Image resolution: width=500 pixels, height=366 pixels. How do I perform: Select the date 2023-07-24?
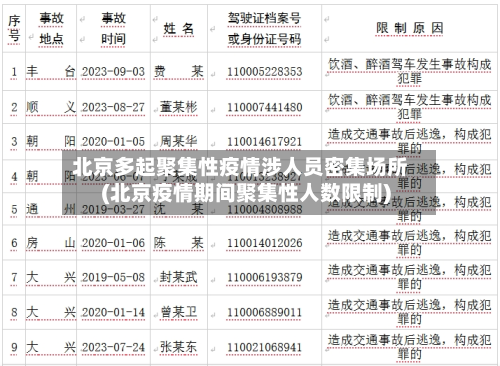113,348
